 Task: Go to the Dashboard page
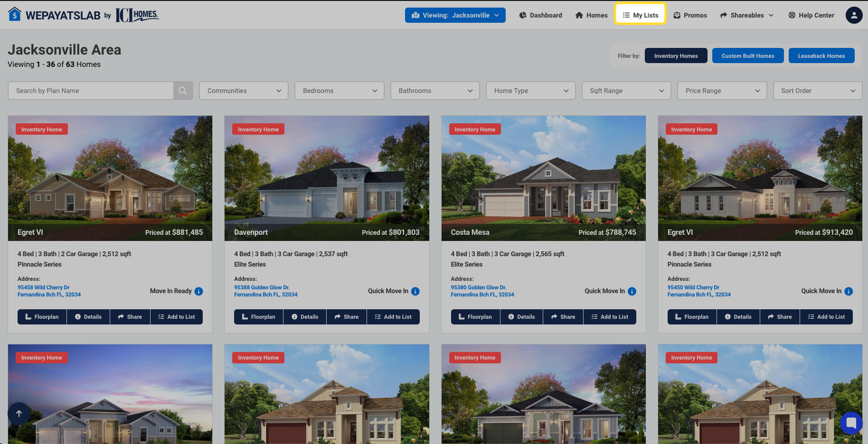click(x=541, y=15)
